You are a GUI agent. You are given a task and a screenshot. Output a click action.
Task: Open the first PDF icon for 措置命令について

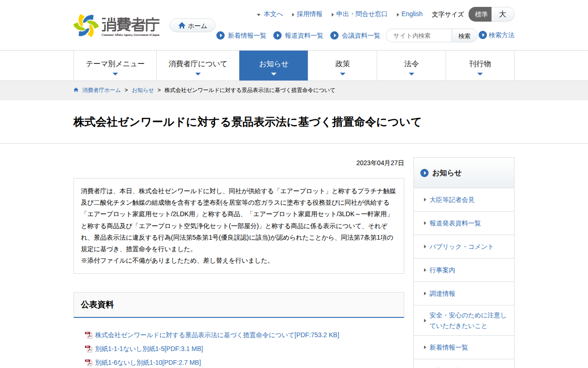pos(89,335)
